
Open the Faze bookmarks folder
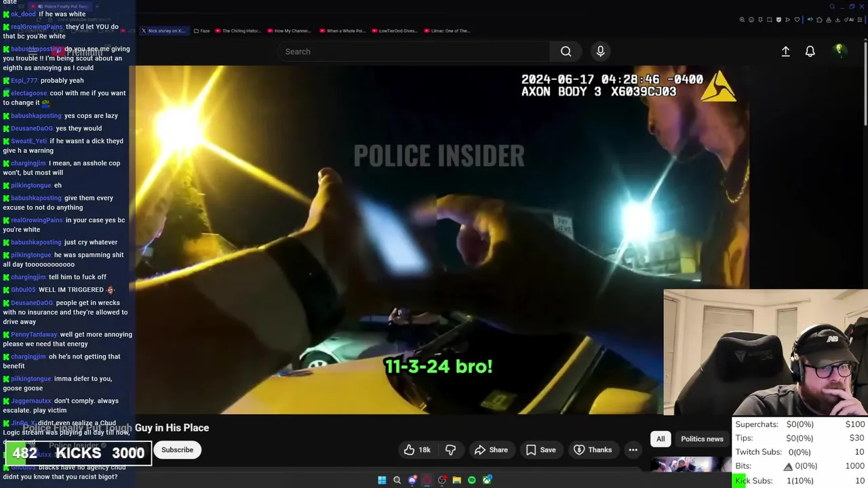201,30
